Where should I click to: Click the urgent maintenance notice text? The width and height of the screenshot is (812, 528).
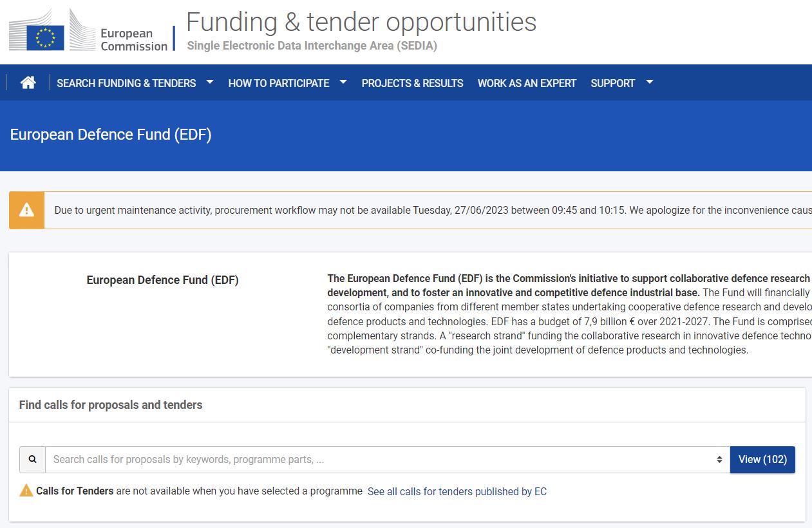[x=433, y=211]
